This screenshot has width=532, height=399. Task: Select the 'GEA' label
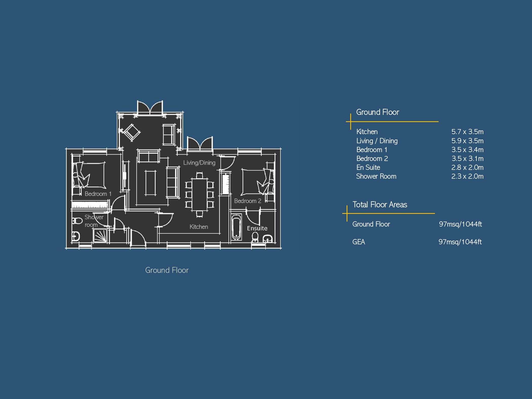point(359,242)
